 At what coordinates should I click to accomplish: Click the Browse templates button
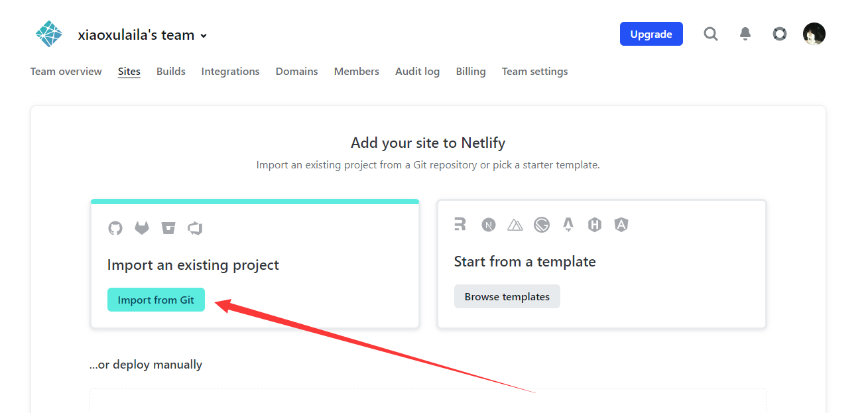tap(507, 296)
